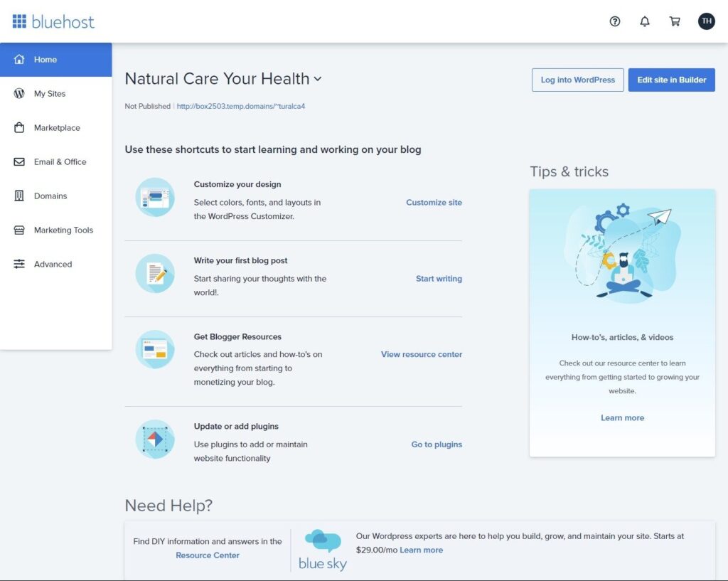
Task: Click the TH user avatar
Action: coord(706,21)
